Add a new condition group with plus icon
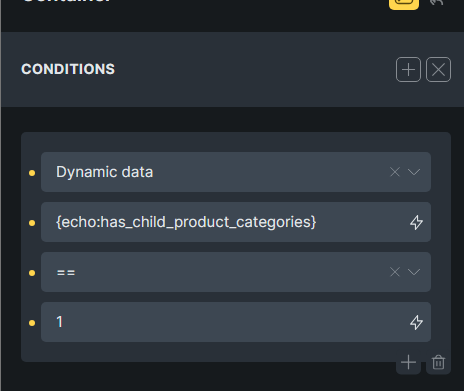Viewport: 464px width, 391px height. [408, 70]
